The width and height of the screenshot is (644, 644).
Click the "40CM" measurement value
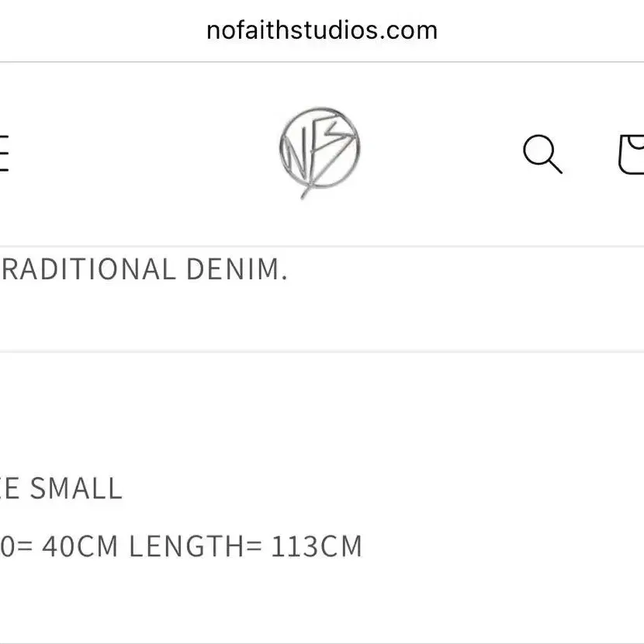click(80, 546)
